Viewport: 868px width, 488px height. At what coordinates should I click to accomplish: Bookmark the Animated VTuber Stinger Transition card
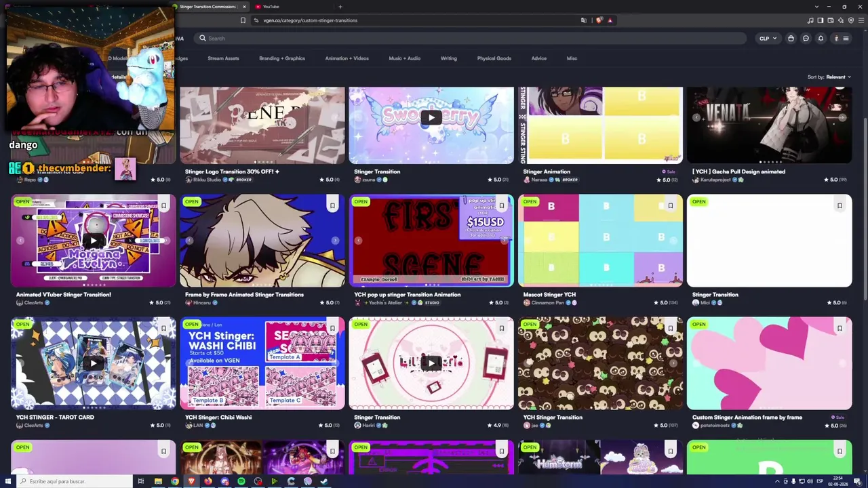pos(163,205)
